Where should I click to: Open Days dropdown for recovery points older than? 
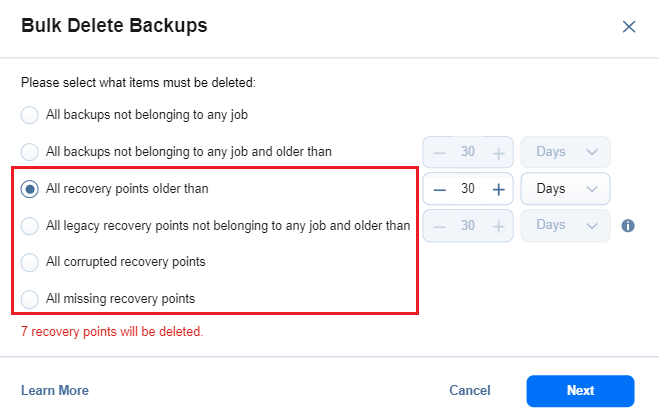click(x=565, y=189)
